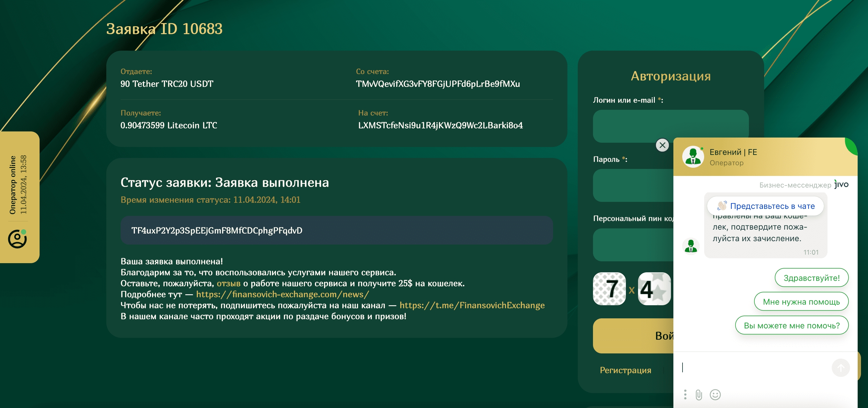Click captcha digit image 4
Viewport: 868px width, 408px height.
[655, 289]
